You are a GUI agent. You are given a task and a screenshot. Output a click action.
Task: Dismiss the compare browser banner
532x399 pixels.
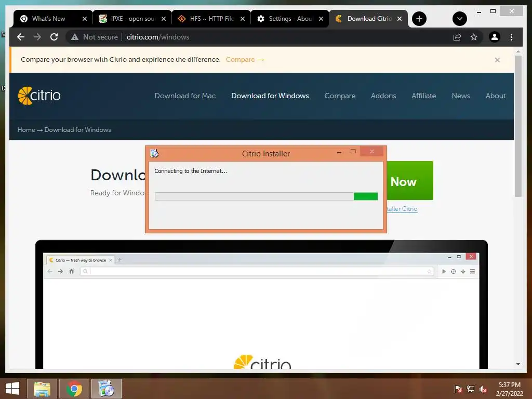point(497,60)
